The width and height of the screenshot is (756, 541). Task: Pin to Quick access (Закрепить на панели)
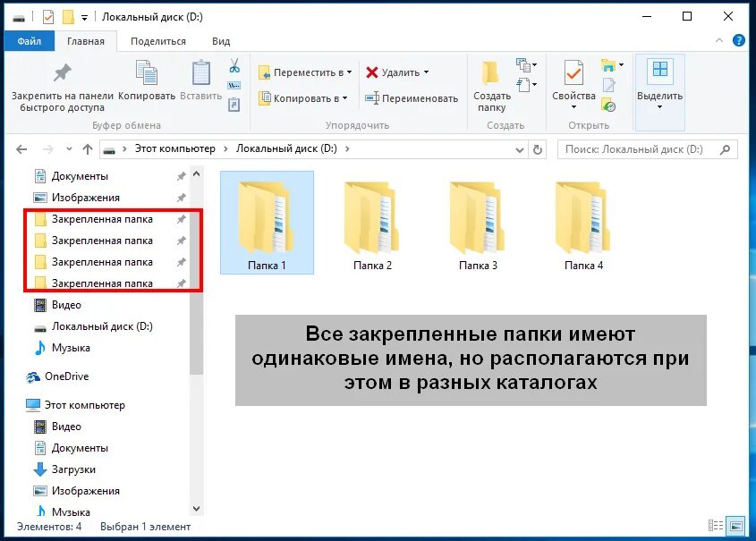(x=63, y=88)
